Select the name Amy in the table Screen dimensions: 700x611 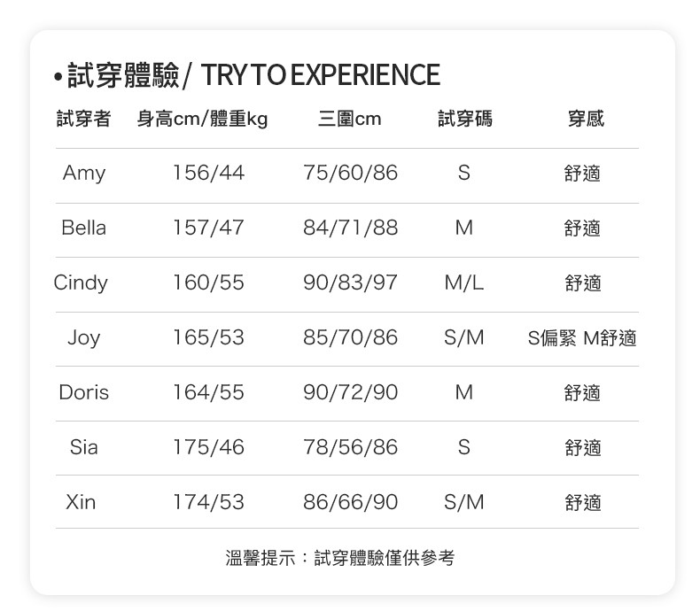point(84,173)
